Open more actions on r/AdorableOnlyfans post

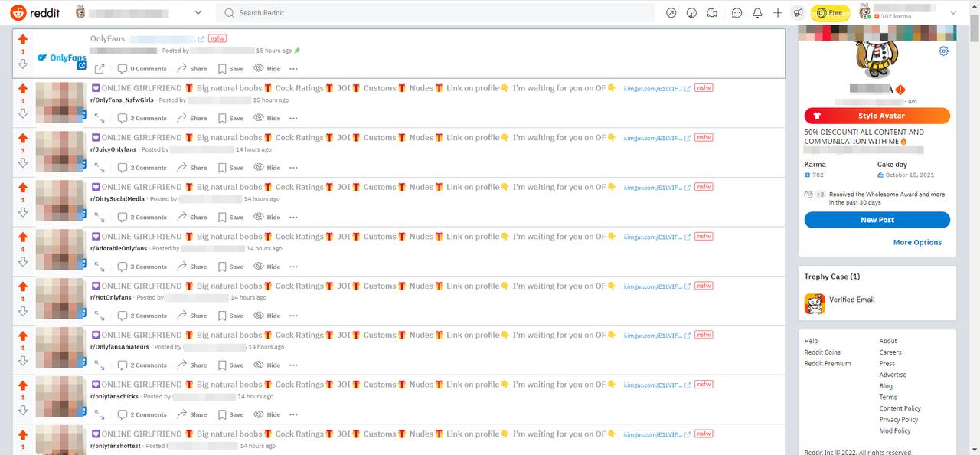click(293, 267)
